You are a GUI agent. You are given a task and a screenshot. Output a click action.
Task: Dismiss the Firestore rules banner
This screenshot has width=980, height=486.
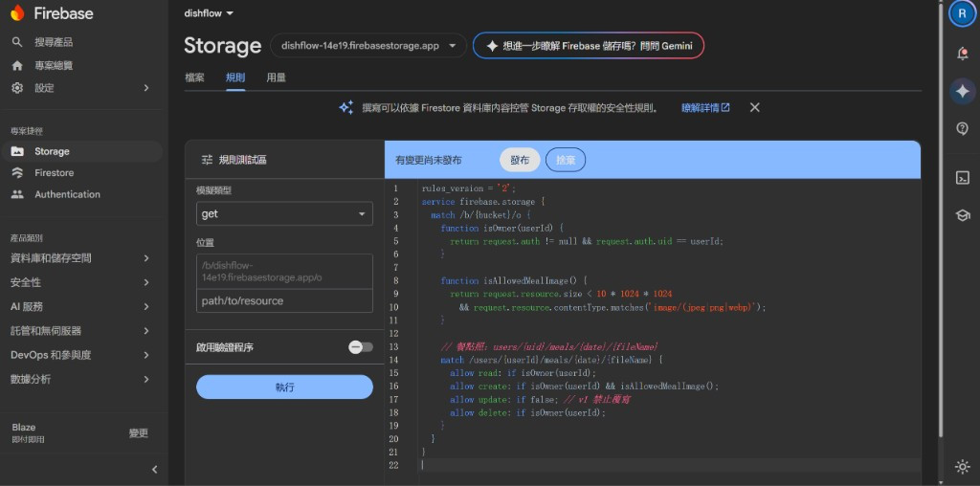pos(754,107)
